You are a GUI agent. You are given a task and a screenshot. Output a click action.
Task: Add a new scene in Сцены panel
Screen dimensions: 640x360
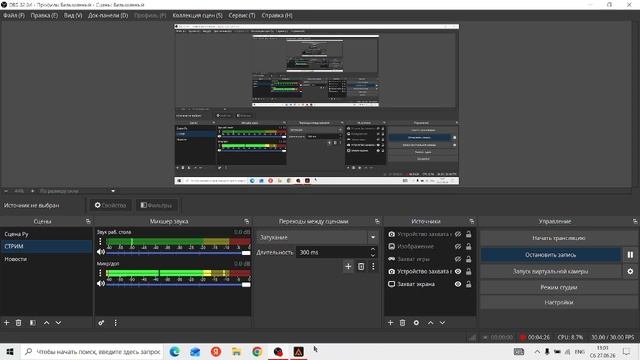pyautogui.click(x=7, y=323)
